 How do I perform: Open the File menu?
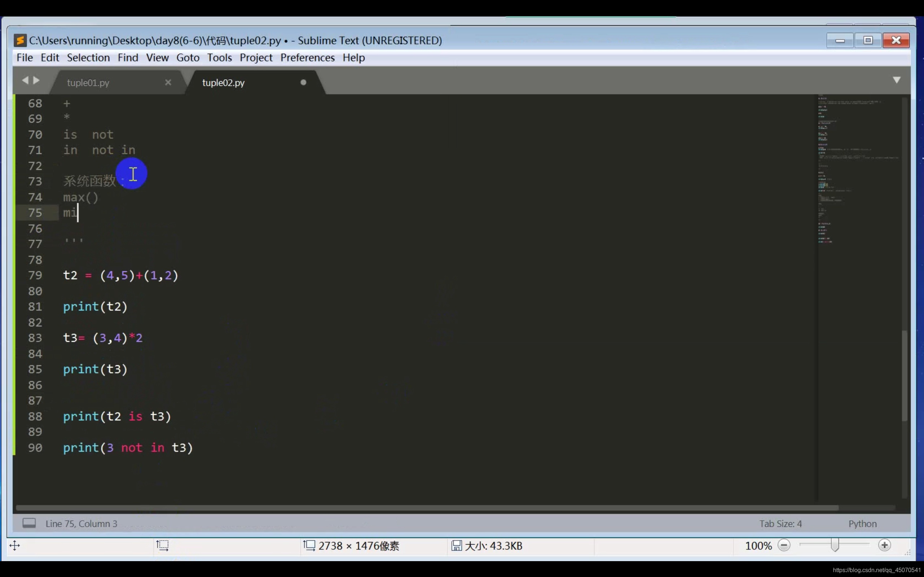(25, 58)
